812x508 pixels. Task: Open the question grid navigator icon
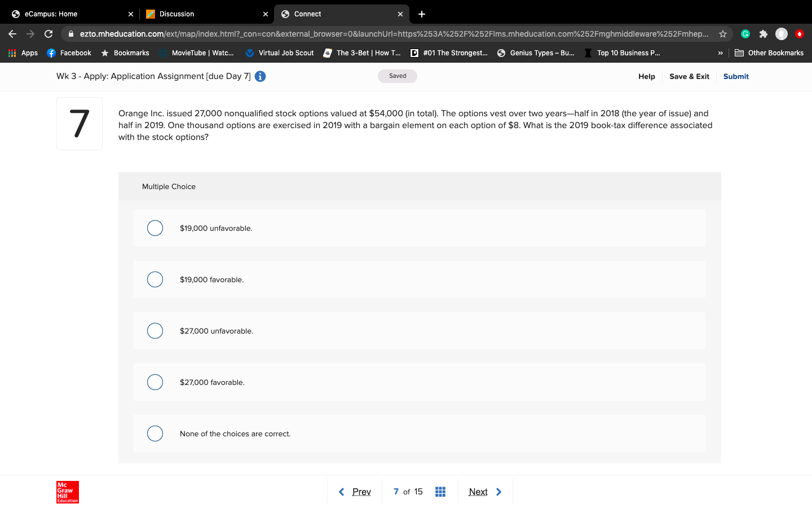pyautogui.click(x=440, y=492)
